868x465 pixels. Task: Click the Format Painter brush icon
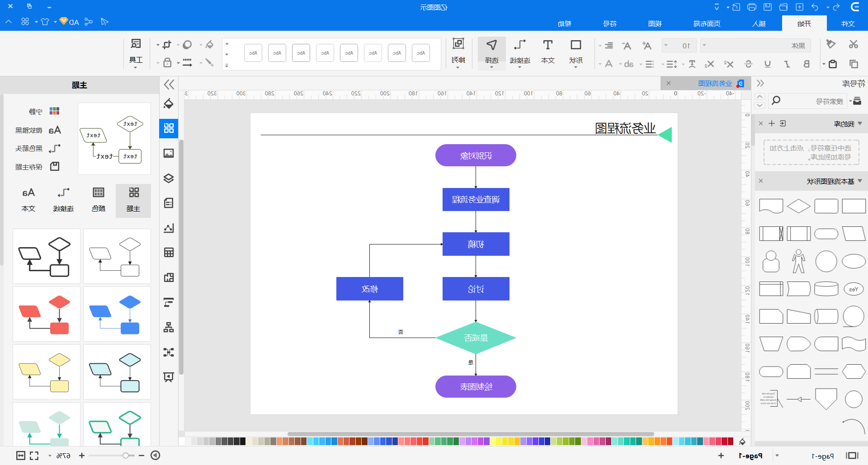pos(831,44)
